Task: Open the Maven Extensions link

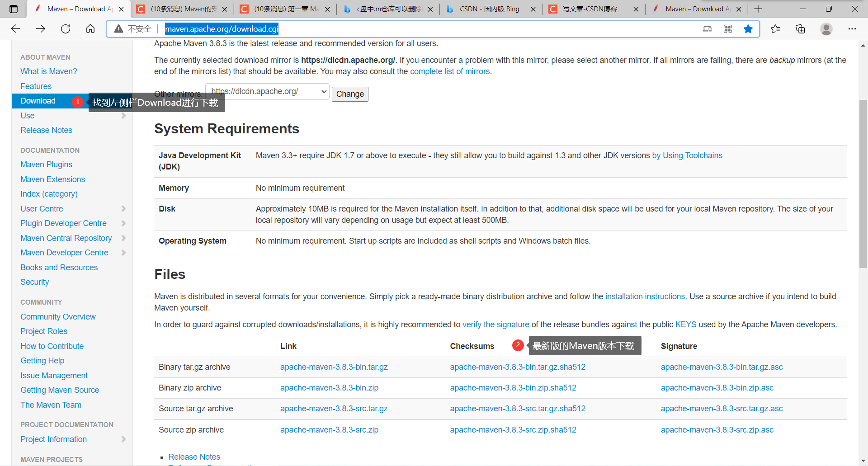Action: click(x=52, y=179)
